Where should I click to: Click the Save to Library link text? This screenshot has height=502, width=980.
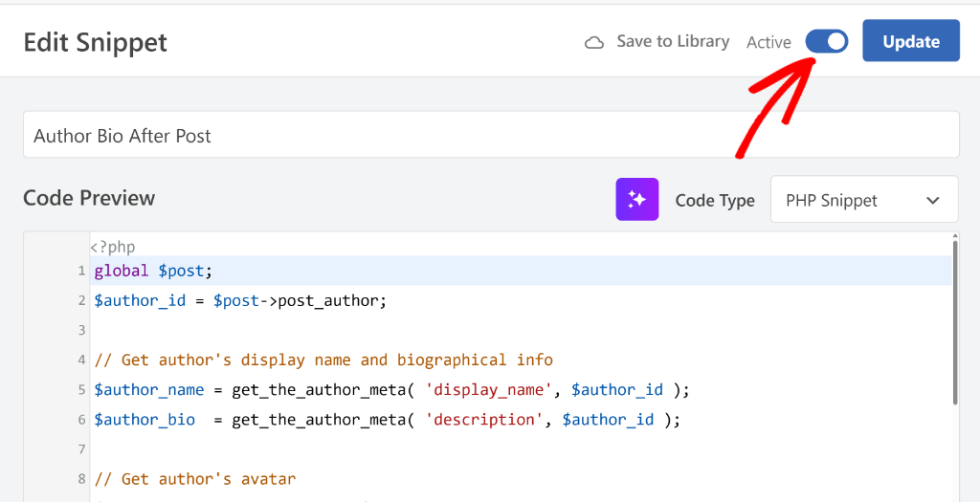tap(673, 41)
